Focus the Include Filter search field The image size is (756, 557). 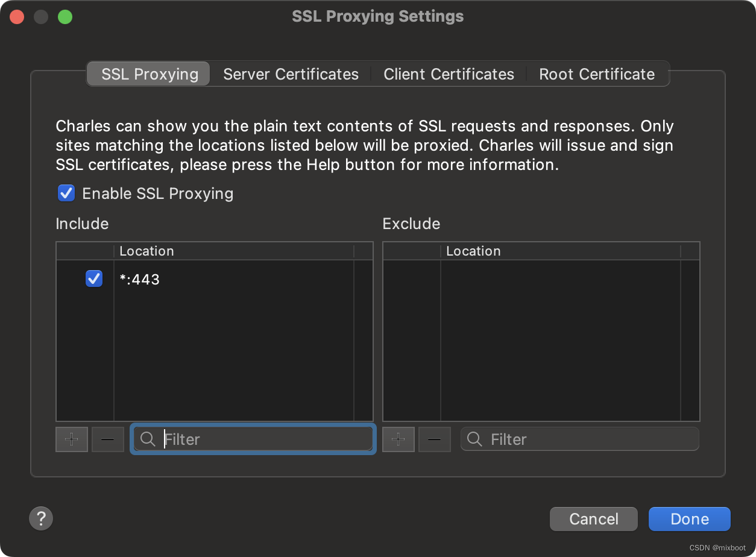[x=253, y=439]
